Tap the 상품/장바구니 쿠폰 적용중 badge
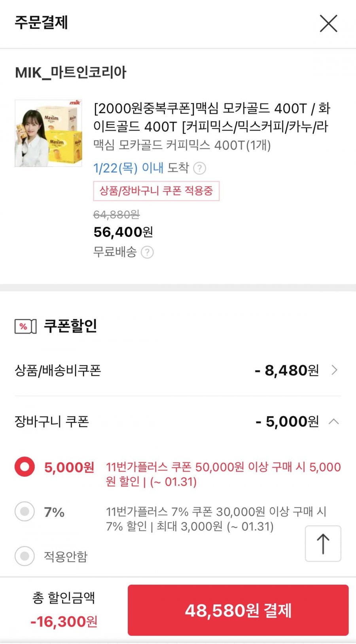Screen dimensions: 356x644 pos(156,191)
